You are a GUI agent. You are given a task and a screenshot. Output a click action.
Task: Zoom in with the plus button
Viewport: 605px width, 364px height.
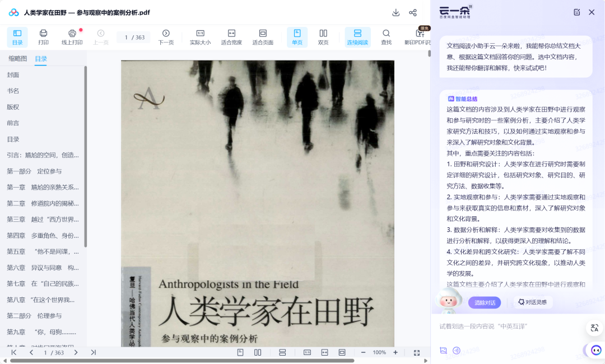tap(395, 352)
